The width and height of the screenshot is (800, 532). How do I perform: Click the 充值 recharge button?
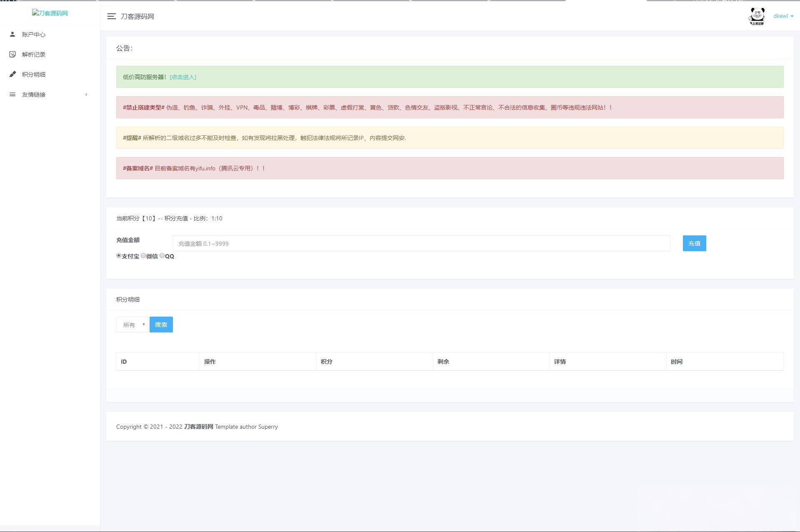[x=694, y=243]
